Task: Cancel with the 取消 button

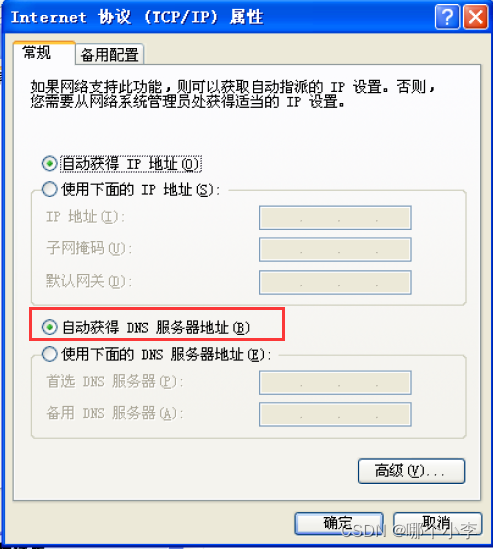Action: 438,523
